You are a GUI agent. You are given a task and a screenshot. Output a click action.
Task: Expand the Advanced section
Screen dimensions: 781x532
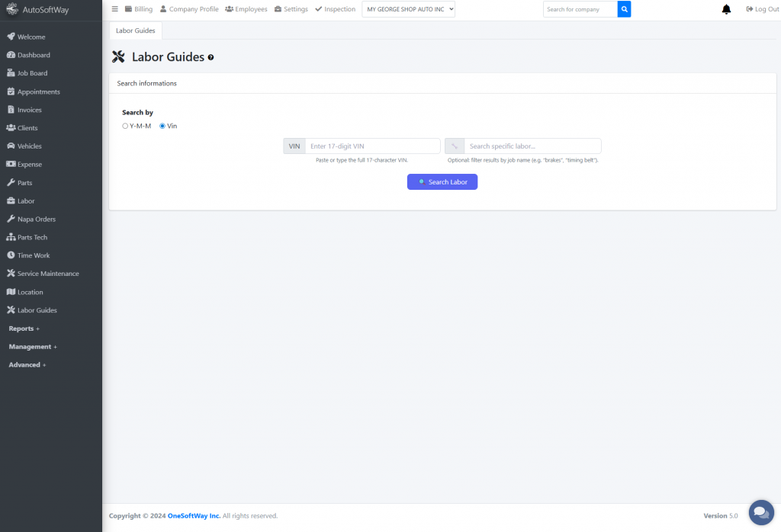click(x=27, y=365)
